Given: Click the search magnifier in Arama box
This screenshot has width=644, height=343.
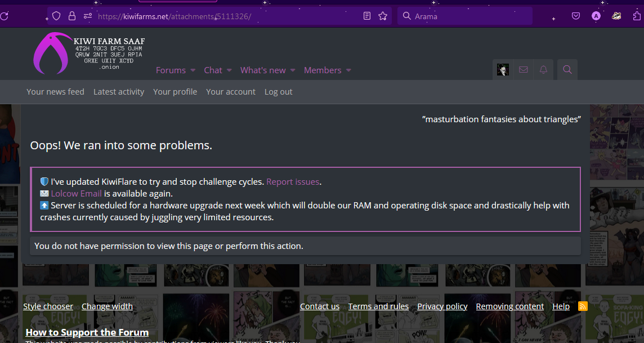Looking at the screenshot, I should click(406, 16).
